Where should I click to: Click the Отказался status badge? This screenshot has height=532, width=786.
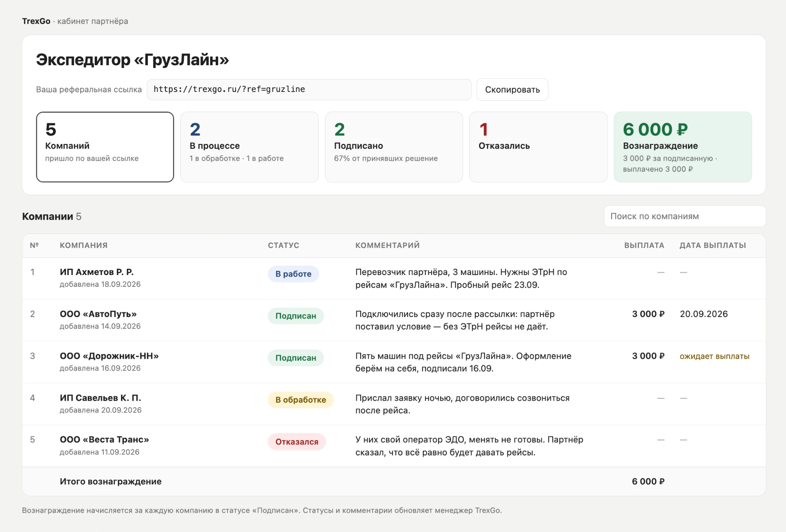pyautogui.click(x=297, y=442)
